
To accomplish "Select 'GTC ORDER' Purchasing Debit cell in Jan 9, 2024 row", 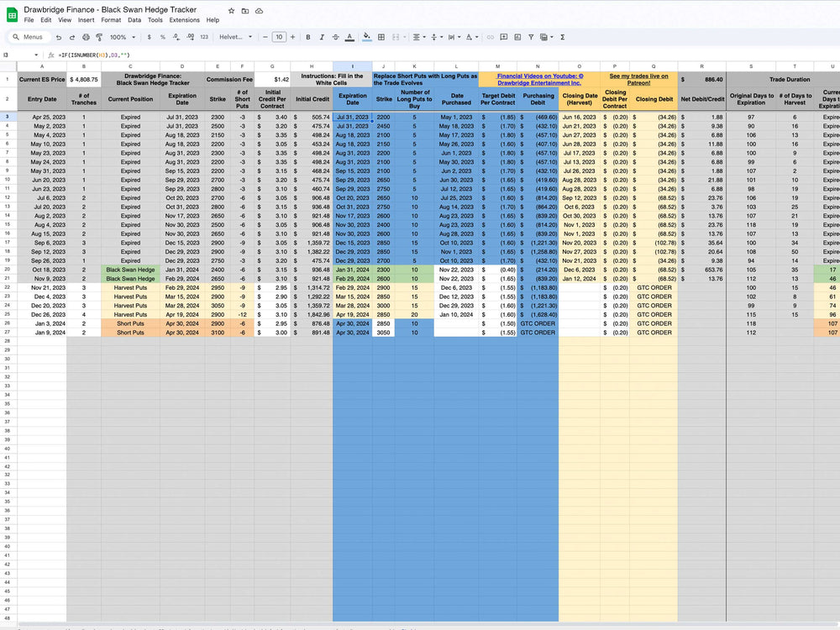I will (538, 333).
